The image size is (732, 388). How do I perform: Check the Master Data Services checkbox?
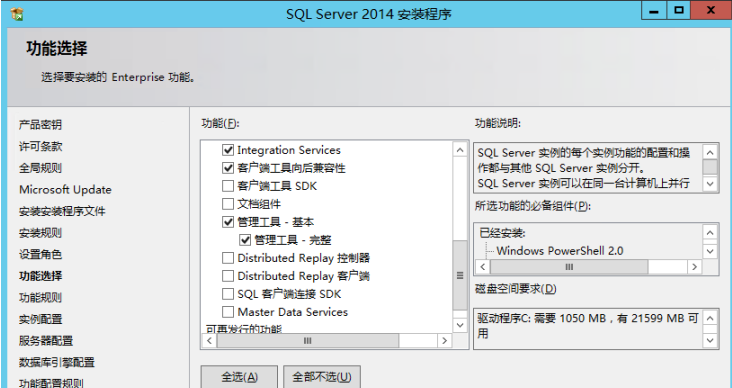click(x=228, y=312)
